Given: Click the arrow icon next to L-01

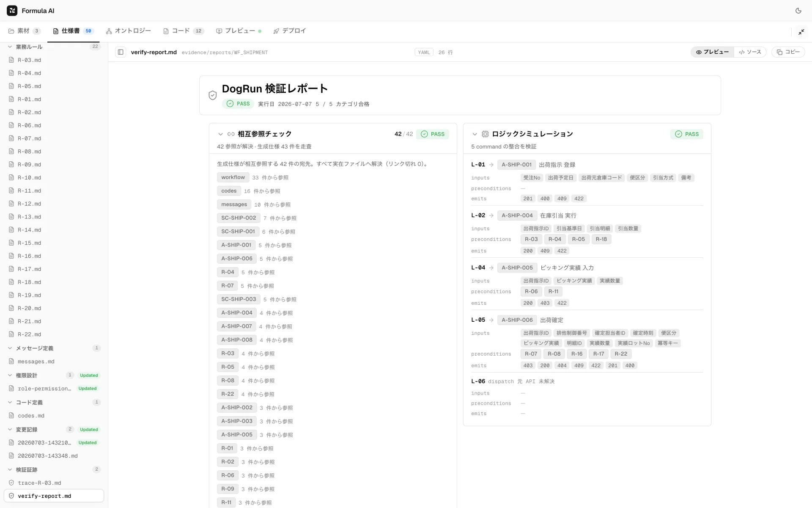Looking at the screenshot, I should [x=491, y=165].
